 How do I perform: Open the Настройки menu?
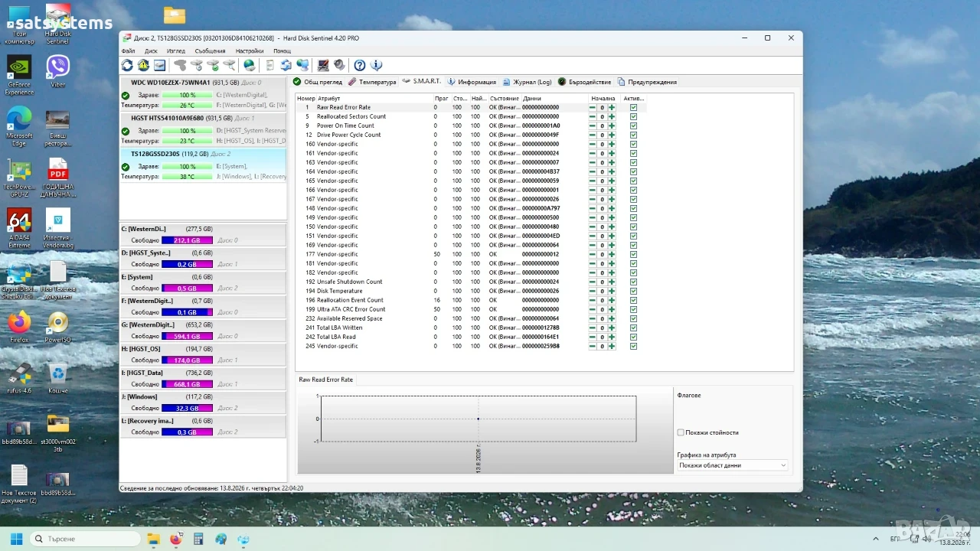250,51
